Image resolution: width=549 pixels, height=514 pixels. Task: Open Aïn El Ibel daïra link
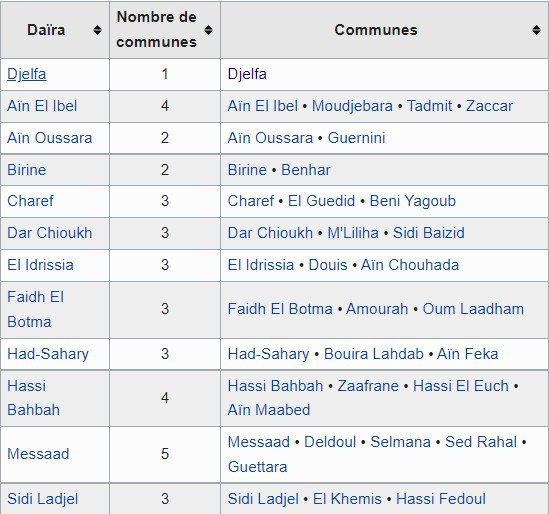(x=42, y=106)
